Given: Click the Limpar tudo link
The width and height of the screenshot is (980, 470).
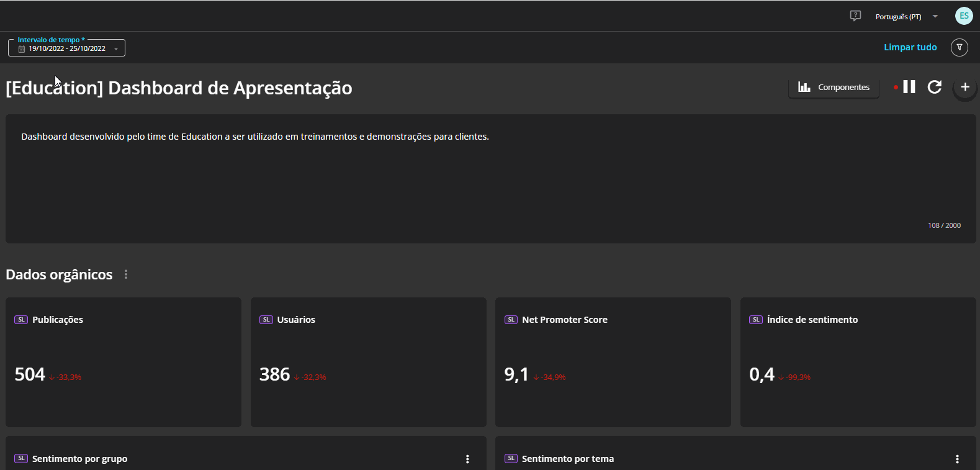Looking at the screenshot, I should pos(910,47).
